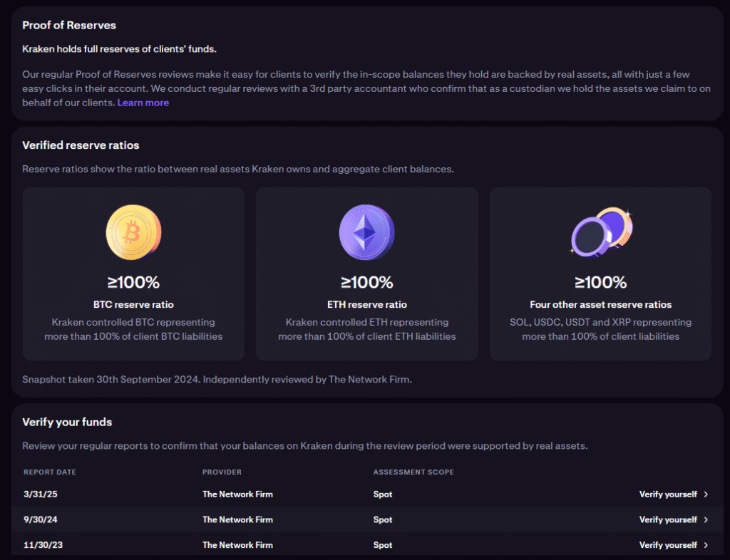Screen dimensions: 730x560
Task: Open the Learn more link
Action: tap(143, 103)
